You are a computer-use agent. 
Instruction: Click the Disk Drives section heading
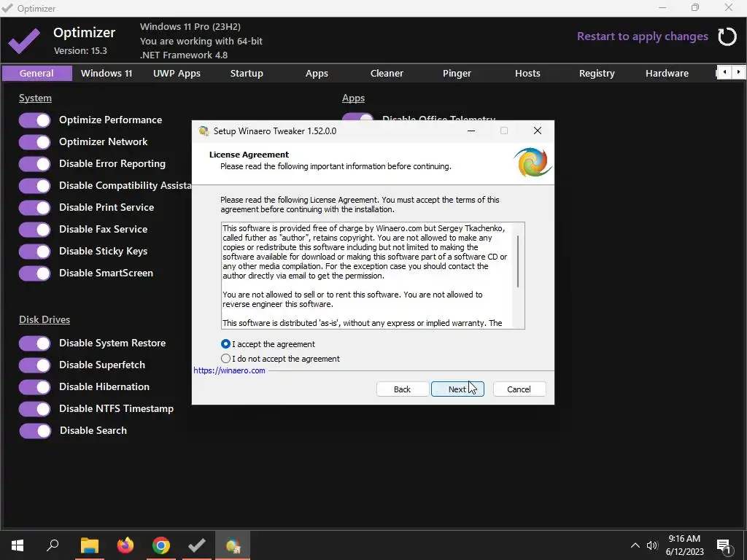click(x=44, y=319)
